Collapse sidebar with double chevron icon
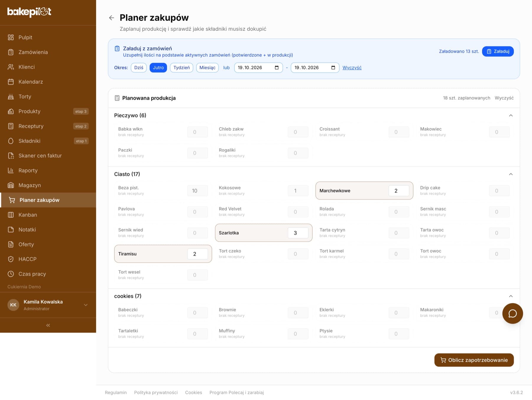The width and height of the screenshot is (532, 400). coord(48,325)
